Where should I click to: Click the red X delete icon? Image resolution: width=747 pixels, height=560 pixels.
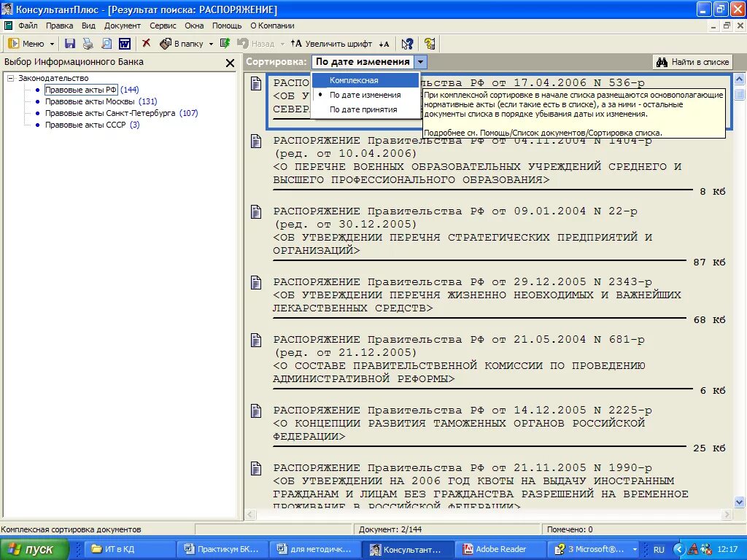(x=146, y=43)
